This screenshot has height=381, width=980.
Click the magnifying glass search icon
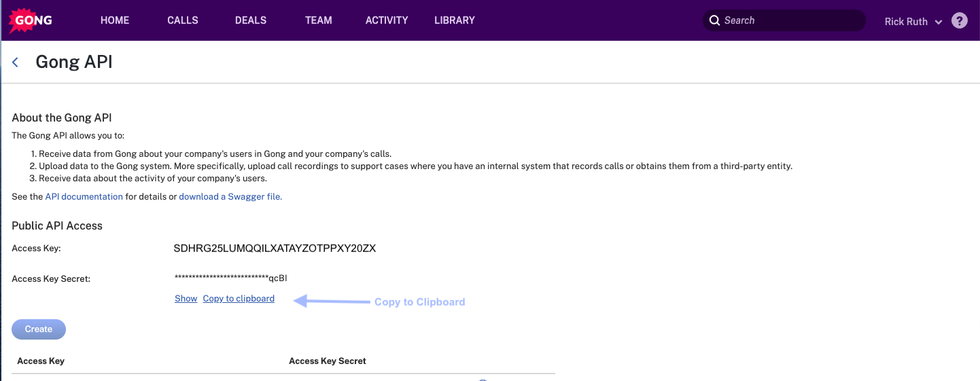coord(714,20)
